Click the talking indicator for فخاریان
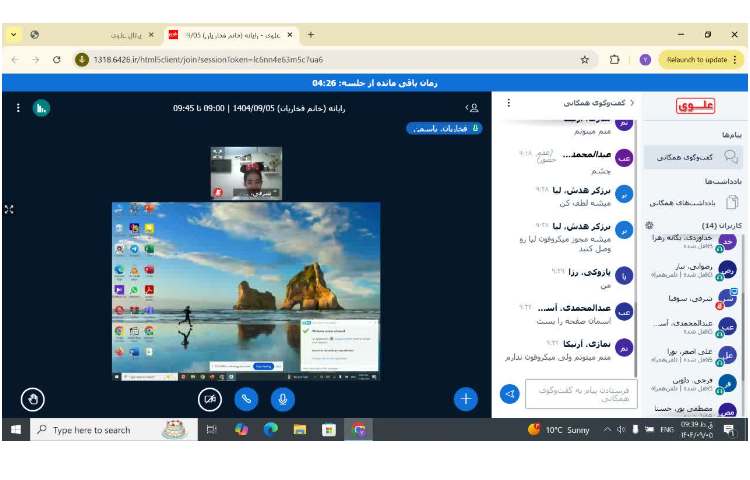The width and height of the screenshot is (750, 480). click(444, 129)
